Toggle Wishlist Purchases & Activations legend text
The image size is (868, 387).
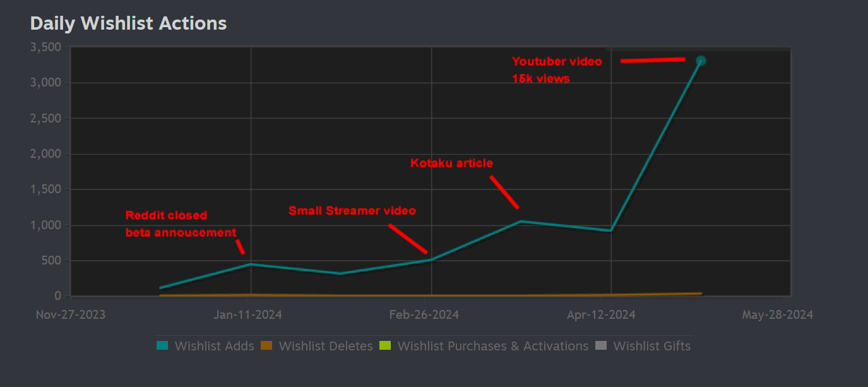point(492,346)
